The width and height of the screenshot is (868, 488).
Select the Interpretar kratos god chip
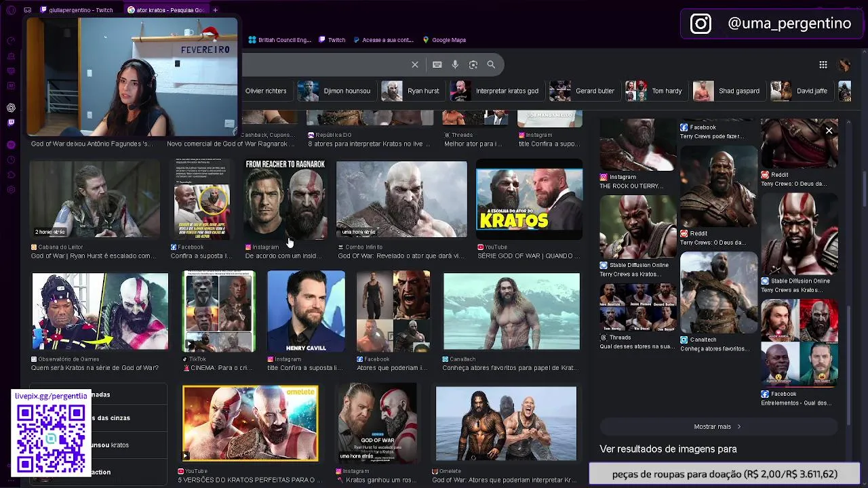click(x=496, y=91)
